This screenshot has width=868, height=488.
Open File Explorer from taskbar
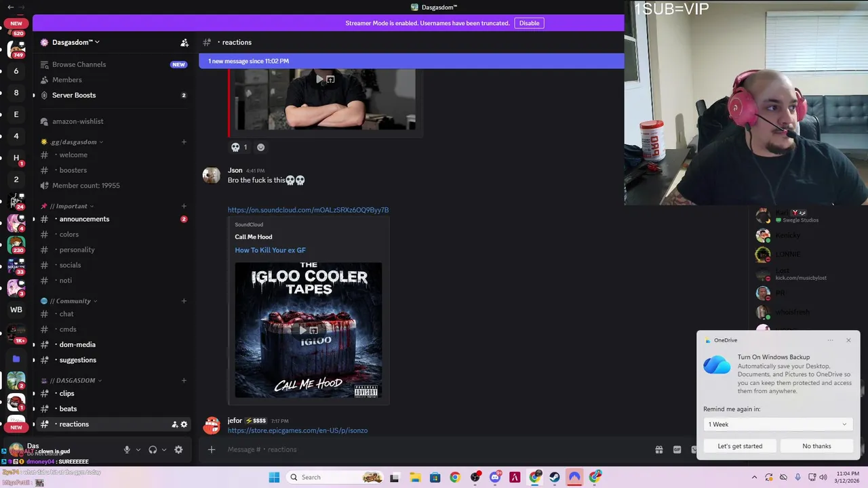415,477
